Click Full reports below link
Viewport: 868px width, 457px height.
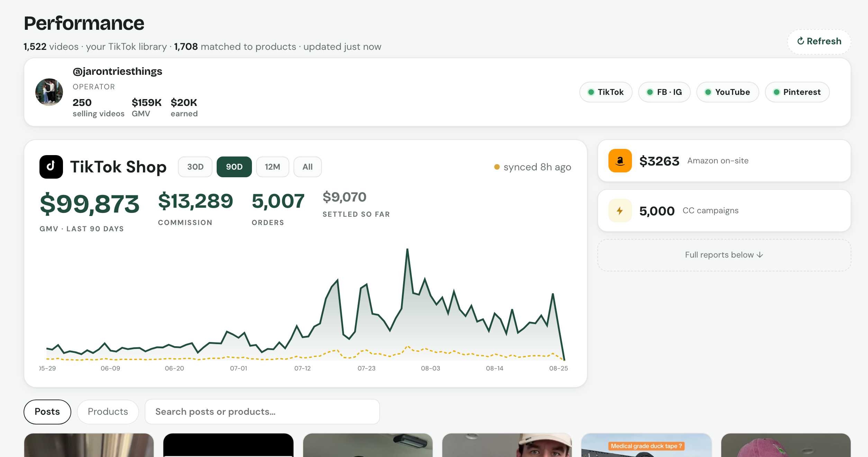pyautogui.click(x=724, y=255)
